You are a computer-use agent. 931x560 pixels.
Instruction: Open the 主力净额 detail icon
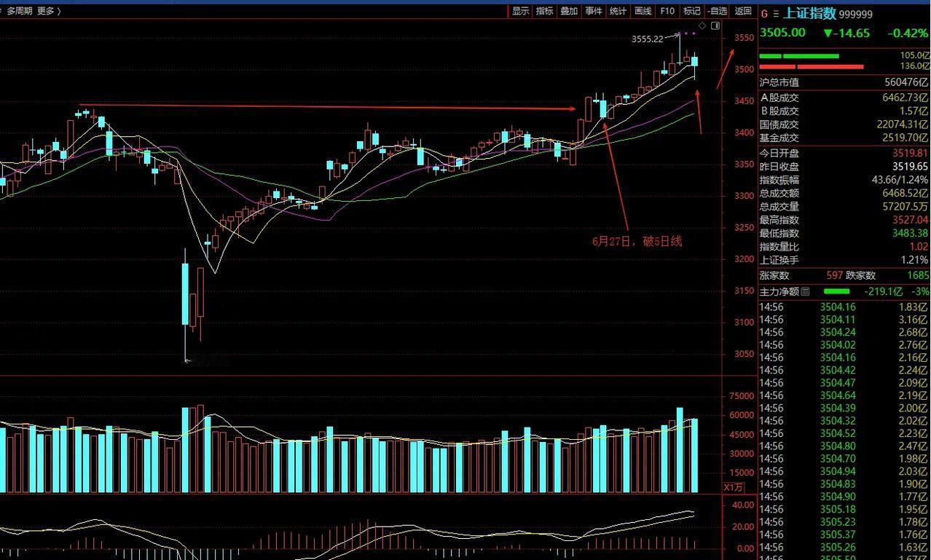tap(805, 291)
